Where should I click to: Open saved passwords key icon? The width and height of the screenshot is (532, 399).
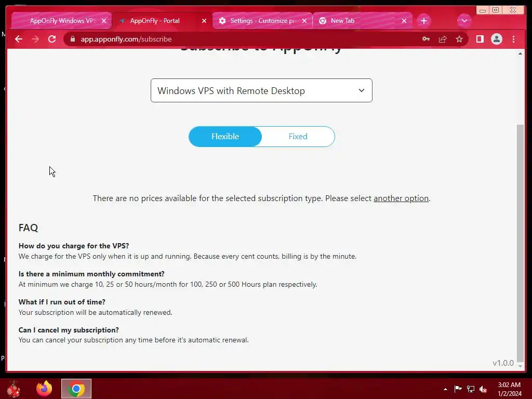tap(426, 39)
